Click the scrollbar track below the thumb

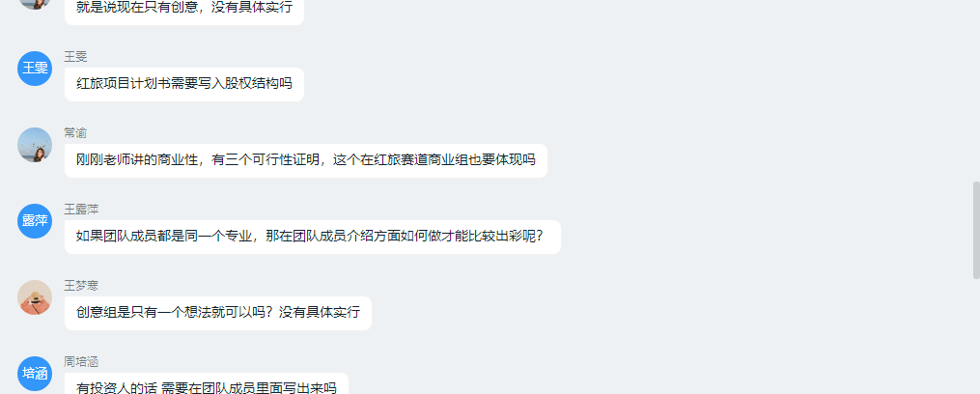tap(976, 336)
